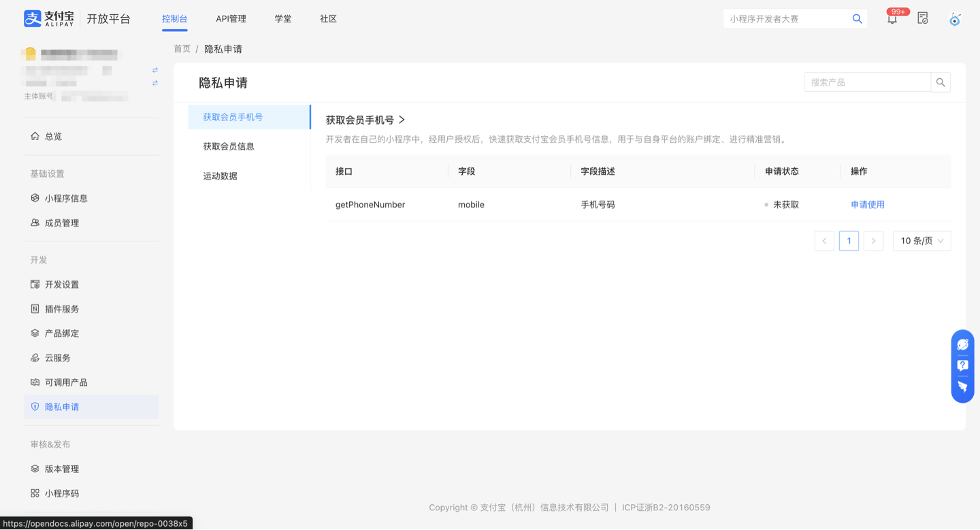Viewport: 980px width, 530px height.
Task: Click the feedback icon in top bar
Action: (923, 18)
